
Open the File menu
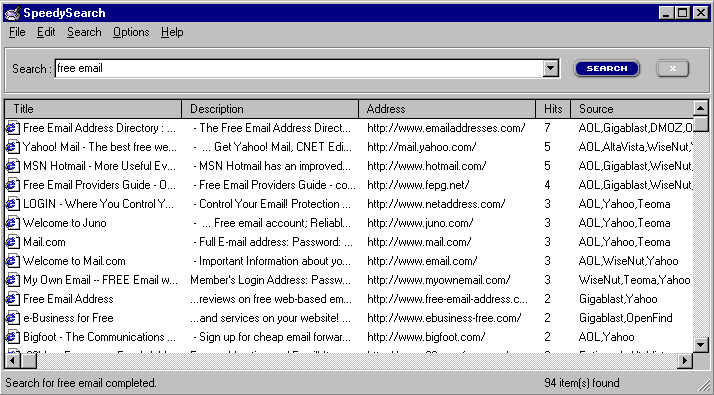point(17,32)
